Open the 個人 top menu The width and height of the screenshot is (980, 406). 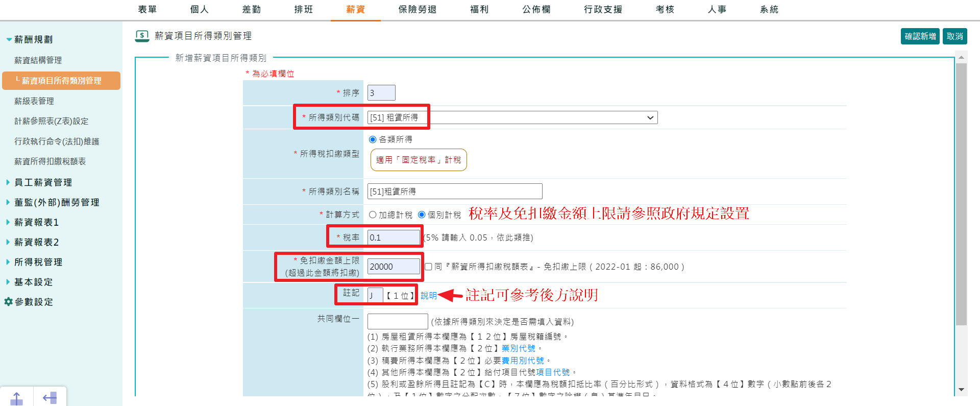200,9
